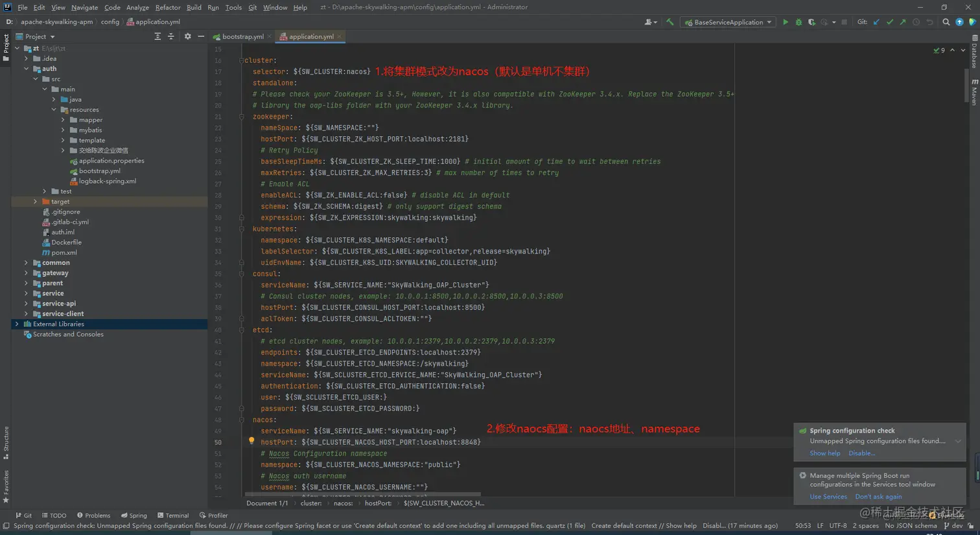Switch to bootstrap.yml editor tab
Viewport: 980px width, 535px height.
pyautogui.click(x=242, y=36)
